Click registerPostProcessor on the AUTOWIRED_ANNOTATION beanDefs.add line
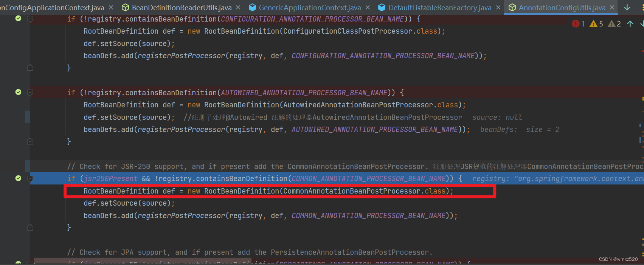644x265 pixels. coord(181,129)
